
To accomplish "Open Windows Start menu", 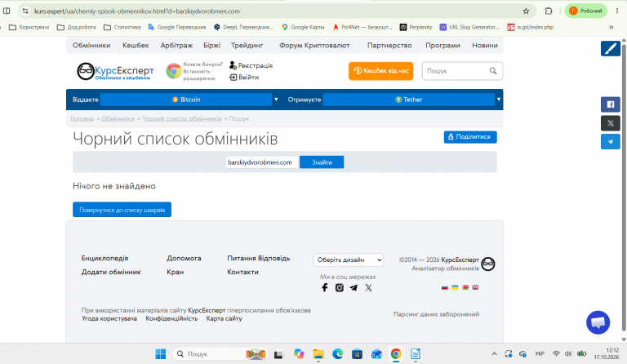I will pos(160,354).
